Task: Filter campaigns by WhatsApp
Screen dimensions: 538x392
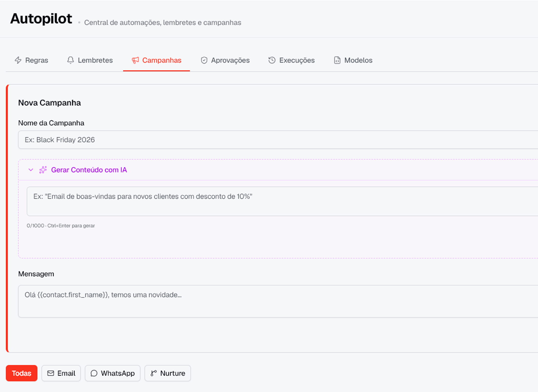Action: pyautogui.click(x=113, y=373)
